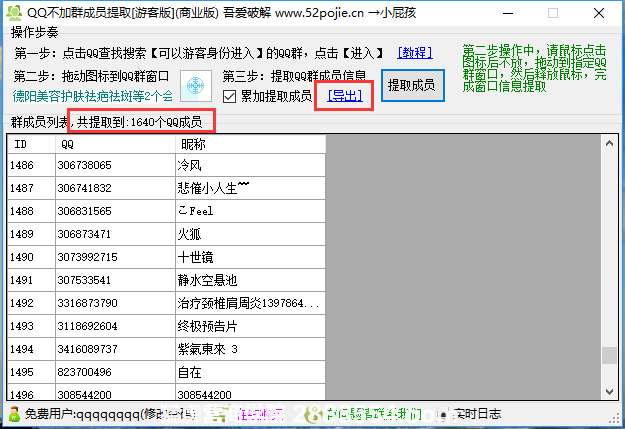Open the [教程] tutorial link
This screenshot has height=429, width=625.
click(415, 53)
